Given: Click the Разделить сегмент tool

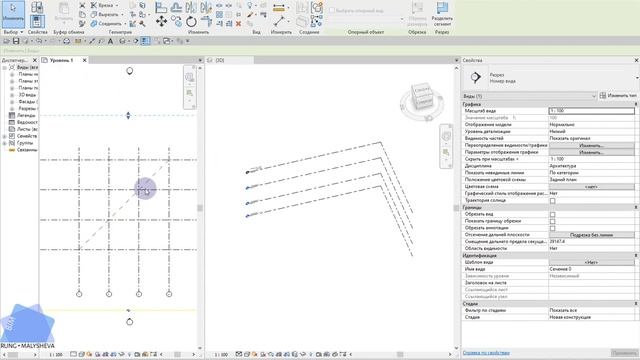Looking at the screenshot, I should tap(442, 14).
